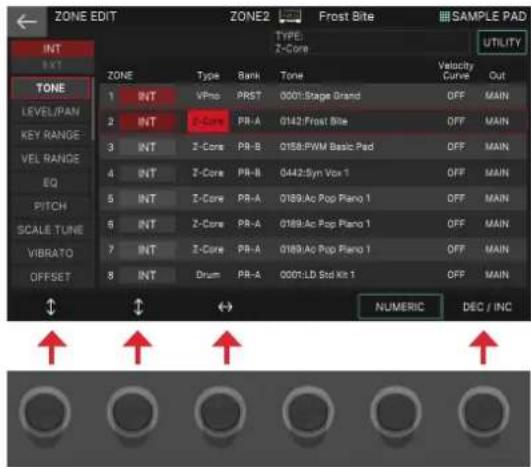Click Velocity Curve OFF for zone 2
The image size is (531, 467).
tap(455, 121)
